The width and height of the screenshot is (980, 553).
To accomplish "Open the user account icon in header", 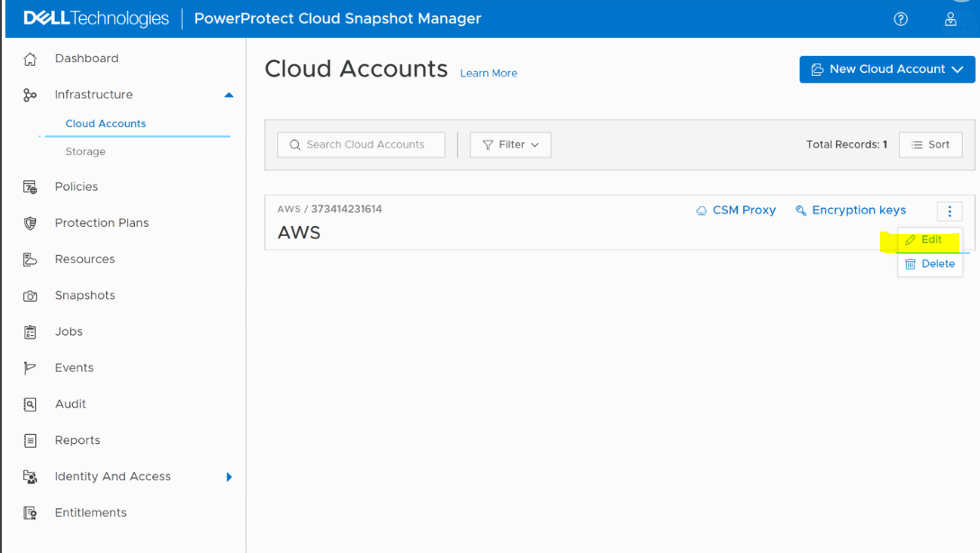I will click(950, 18).
